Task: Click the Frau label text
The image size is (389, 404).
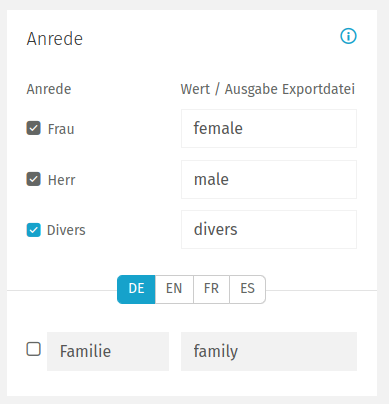Action: click(x=61, y=129)
